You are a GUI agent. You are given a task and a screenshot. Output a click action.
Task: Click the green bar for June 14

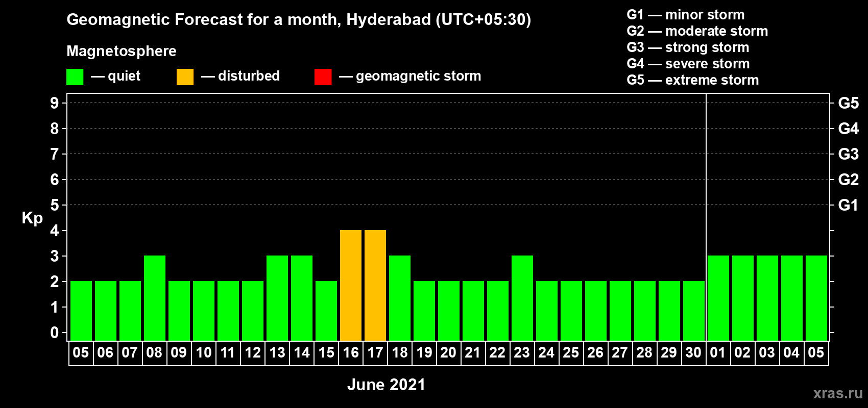(302, 298)
